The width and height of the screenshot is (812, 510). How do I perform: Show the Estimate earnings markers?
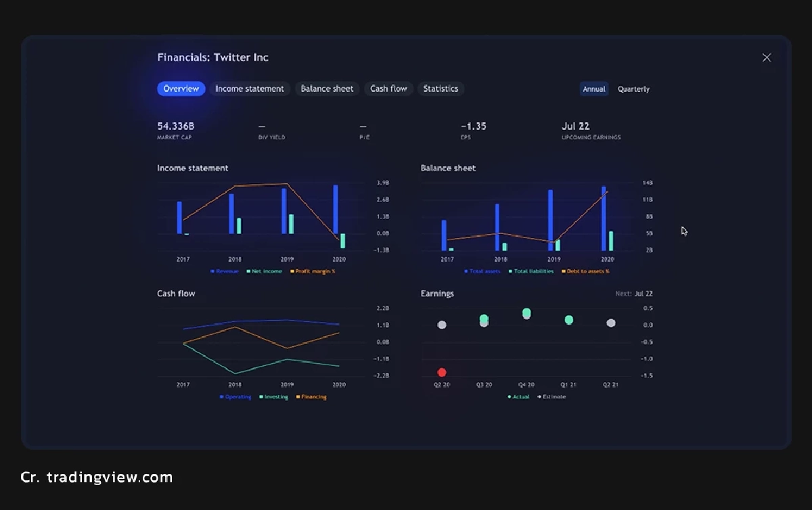pos(551,396)
